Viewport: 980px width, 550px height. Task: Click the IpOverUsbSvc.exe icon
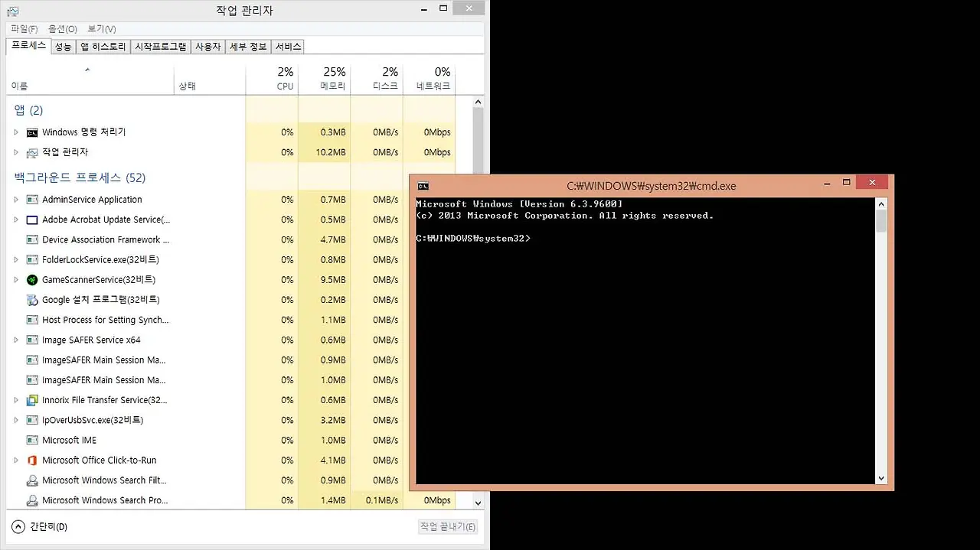[32, 420]
